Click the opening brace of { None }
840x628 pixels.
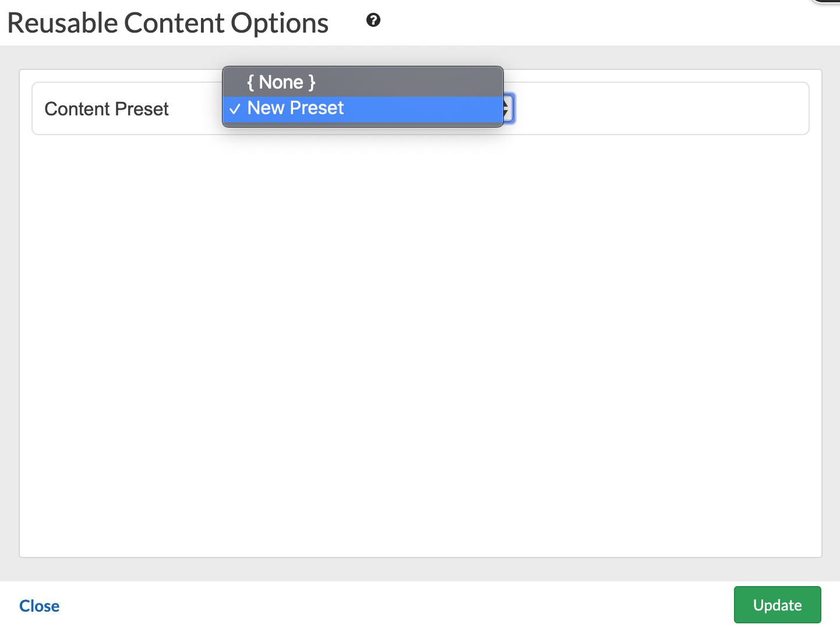250,82
